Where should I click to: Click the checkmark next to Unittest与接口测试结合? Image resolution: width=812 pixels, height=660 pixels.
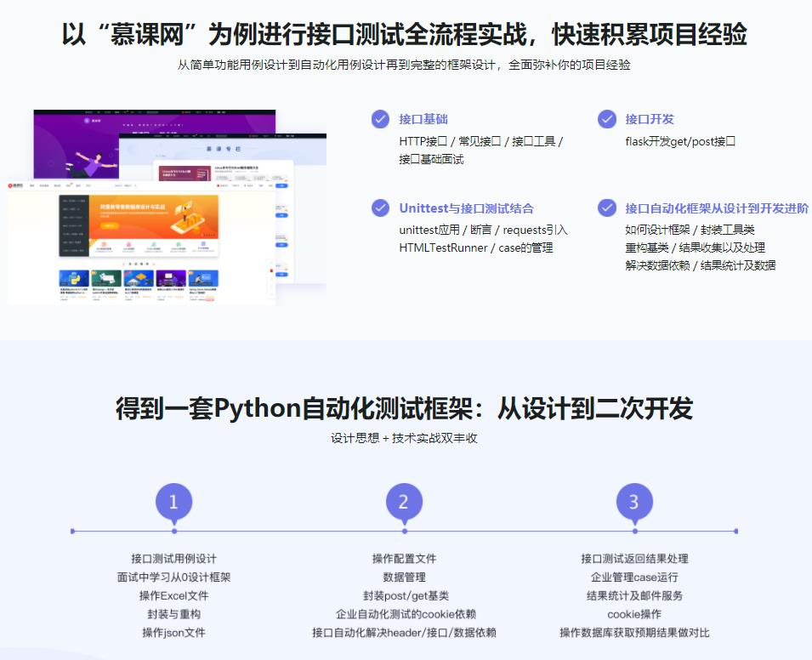coord(380,208)
